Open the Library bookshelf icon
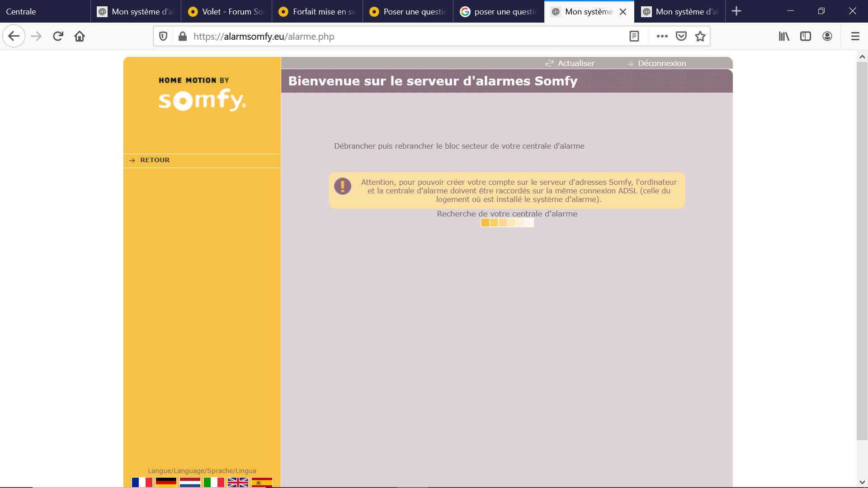The height and width of the screenshot is (488, 868). point(784,36)
